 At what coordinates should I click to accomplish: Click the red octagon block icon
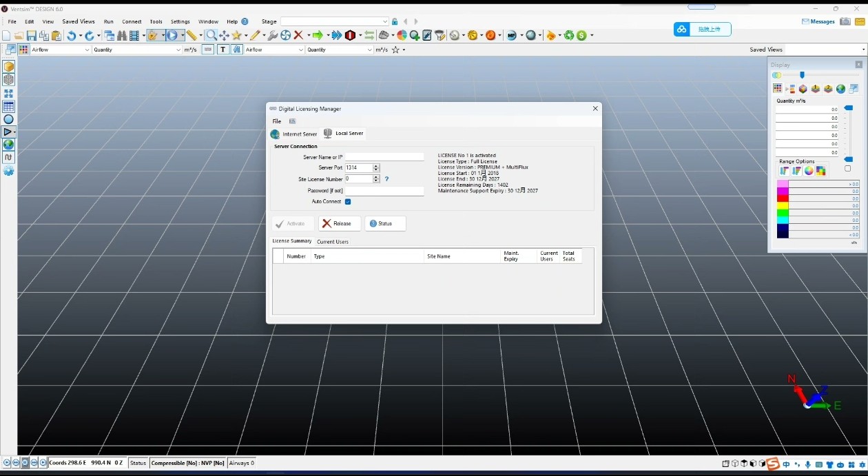pyautogui.click(x=350, y=35)
